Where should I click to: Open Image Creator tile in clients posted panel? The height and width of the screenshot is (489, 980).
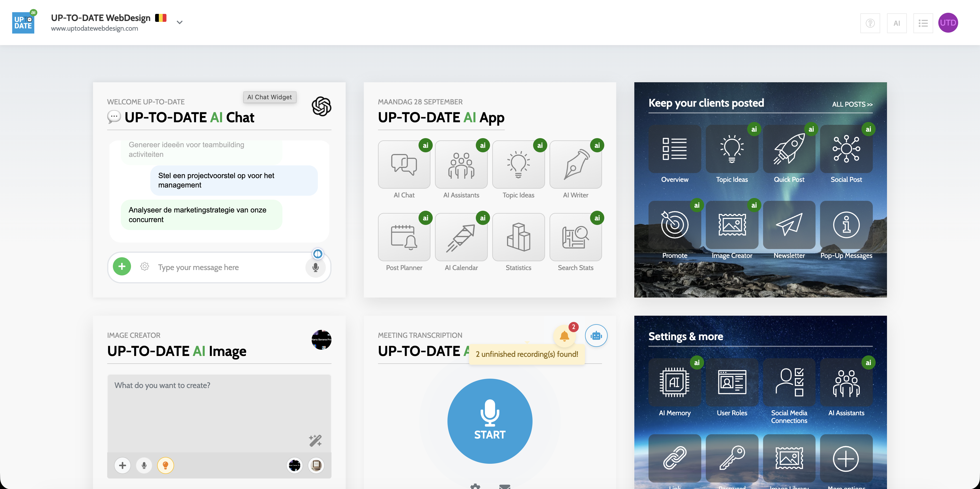pyautogui.click(x=732, y=225)
